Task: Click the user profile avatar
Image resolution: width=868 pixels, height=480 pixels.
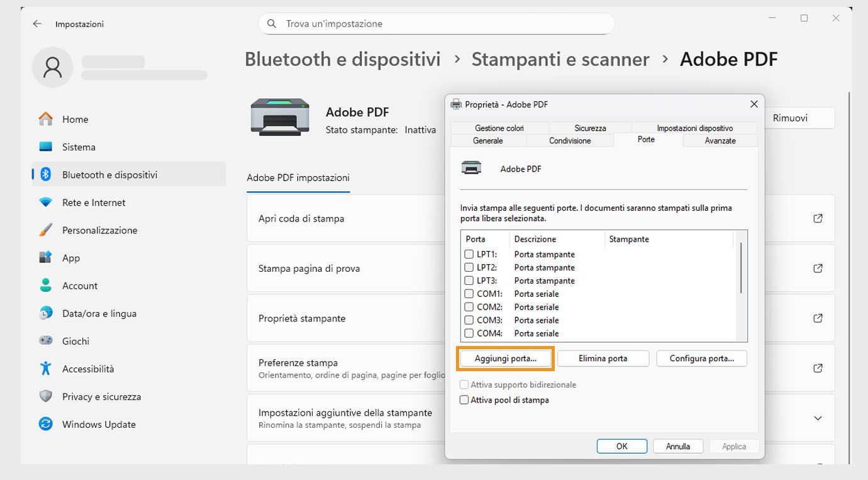Action: point(52,67)
